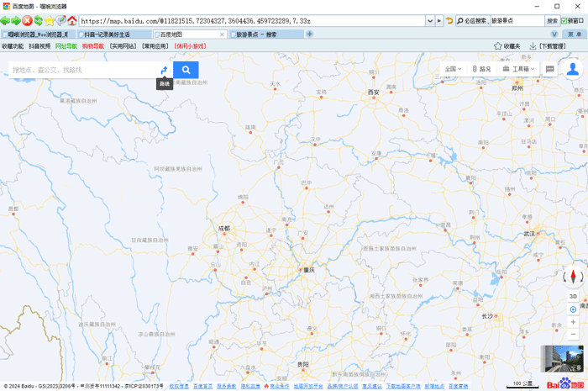
Task: Open the panorama street view thumbnail
Action: pyautogui.click(x=561, y=359)
